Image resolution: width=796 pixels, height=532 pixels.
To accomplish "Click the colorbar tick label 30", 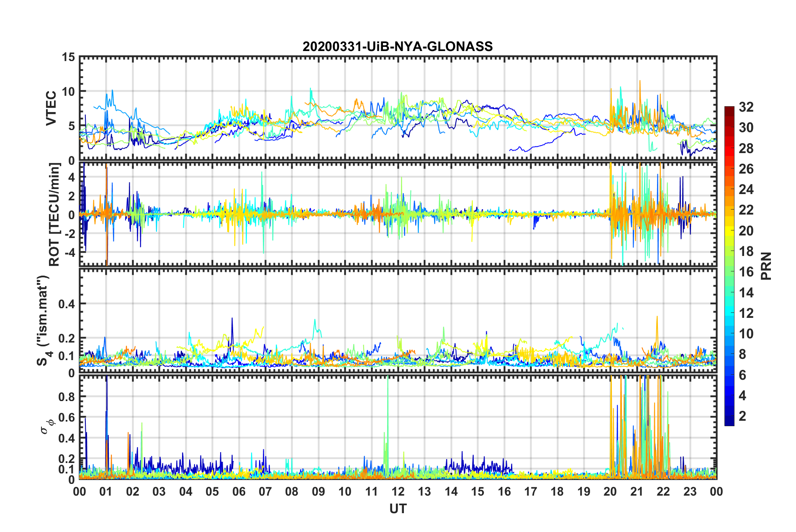I will pos(746,128).
